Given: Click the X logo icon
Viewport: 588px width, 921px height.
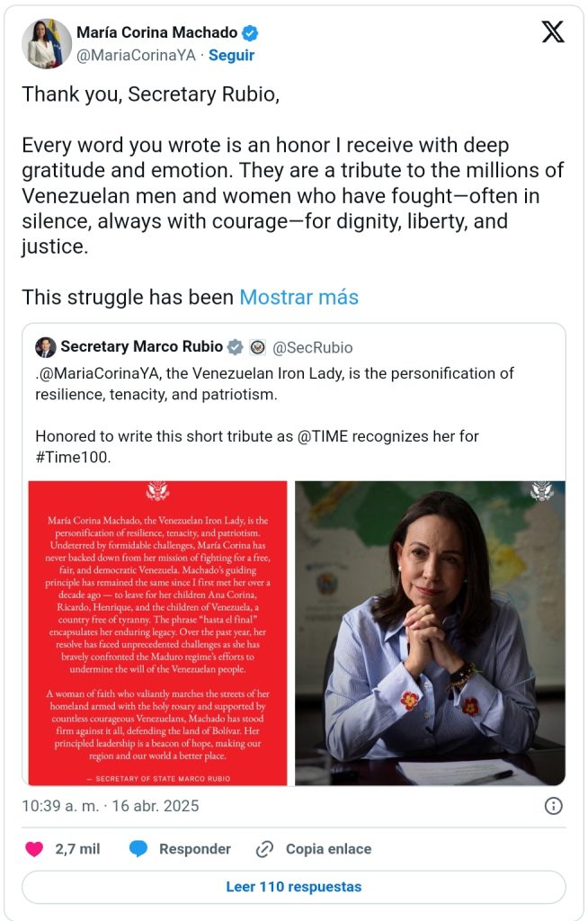Looking at the screenshot, I should [x=553, y=32].
